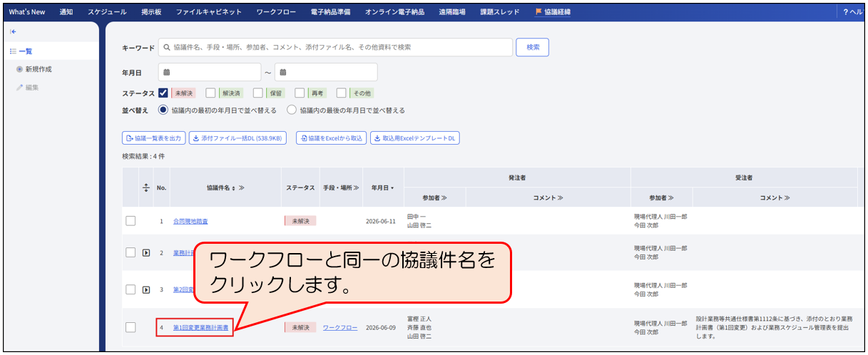The width and height of the screenshot is (868, 355).
Task: Select sort by 最後の年月日 radio
Action: click(292, 110)
